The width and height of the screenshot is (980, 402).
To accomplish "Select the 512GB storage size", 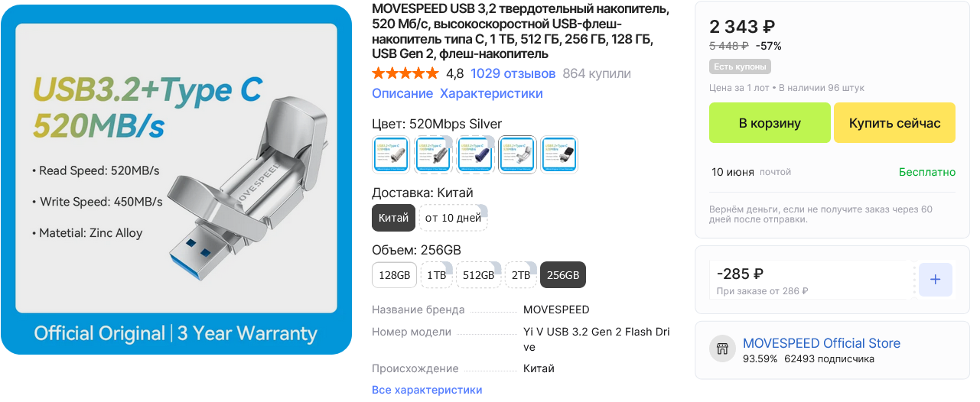I will coord(479,275).
